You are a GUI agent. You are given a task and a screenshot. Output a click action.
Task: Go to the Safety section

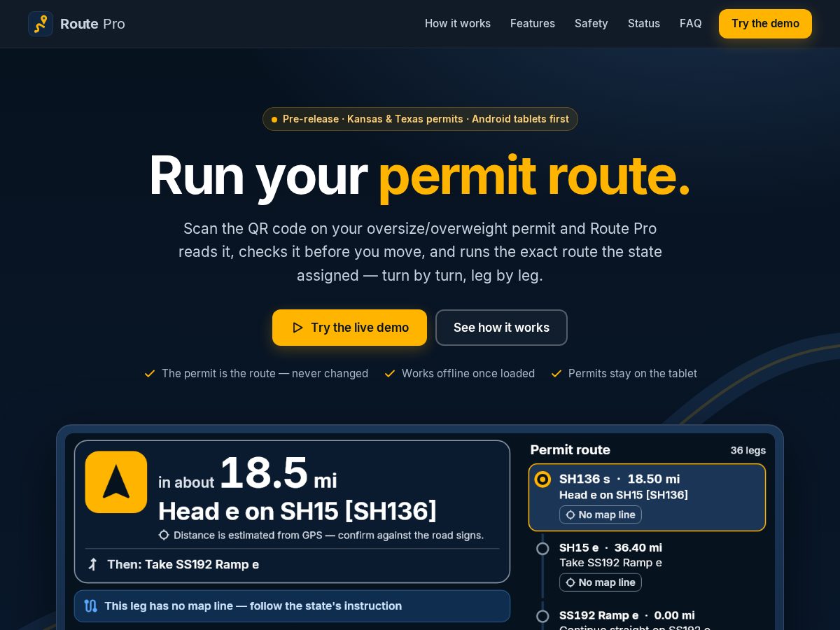coord(591,24)
